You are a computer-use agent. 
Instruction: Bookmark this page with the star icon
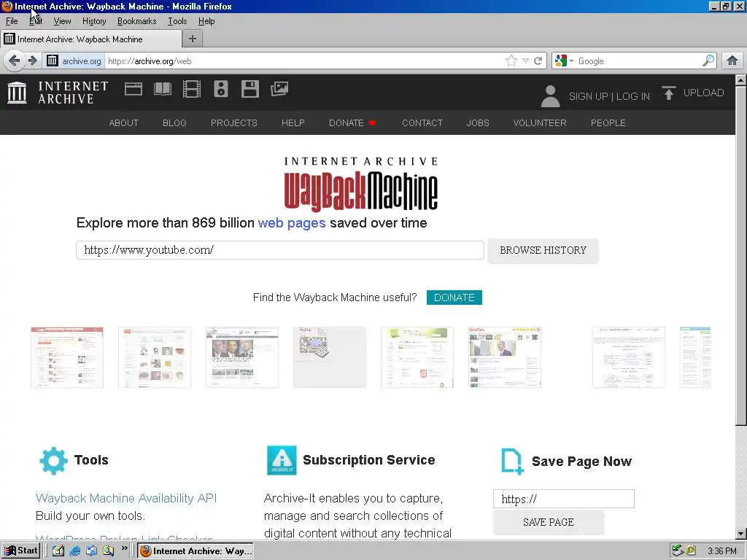[x=511, y=61]
